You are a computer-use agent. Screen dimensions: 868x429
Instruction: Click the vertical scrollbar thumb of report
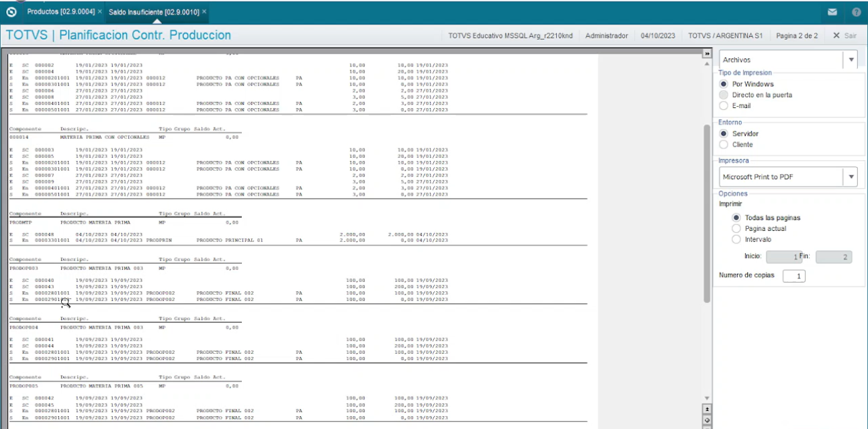tap(707, 213)
